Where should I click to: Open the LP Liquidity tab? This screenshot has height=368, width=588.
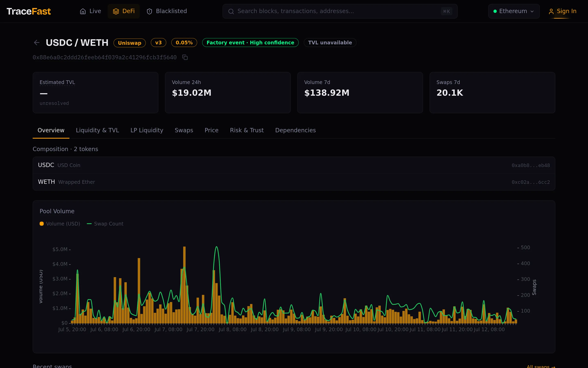(147, 130)
